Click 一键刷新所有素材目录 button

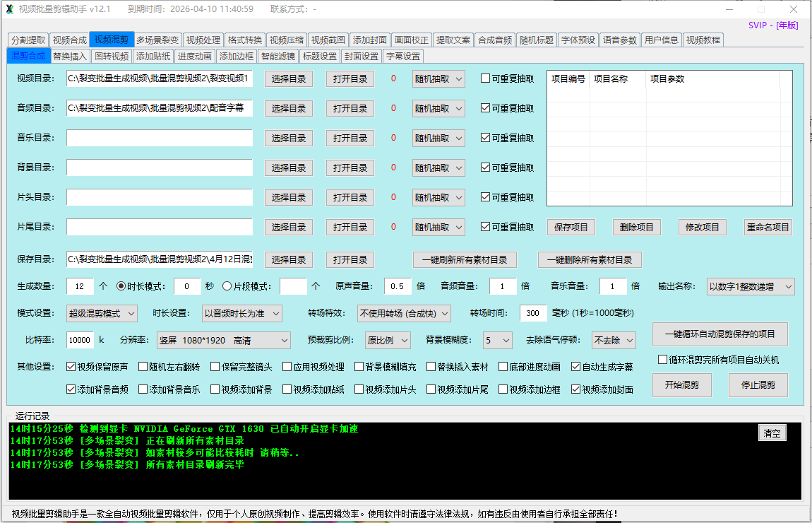click(x=465, y=259)
